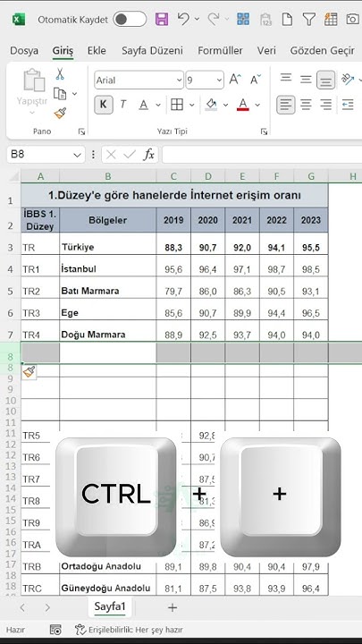Switch to the Veri tab

266,50
